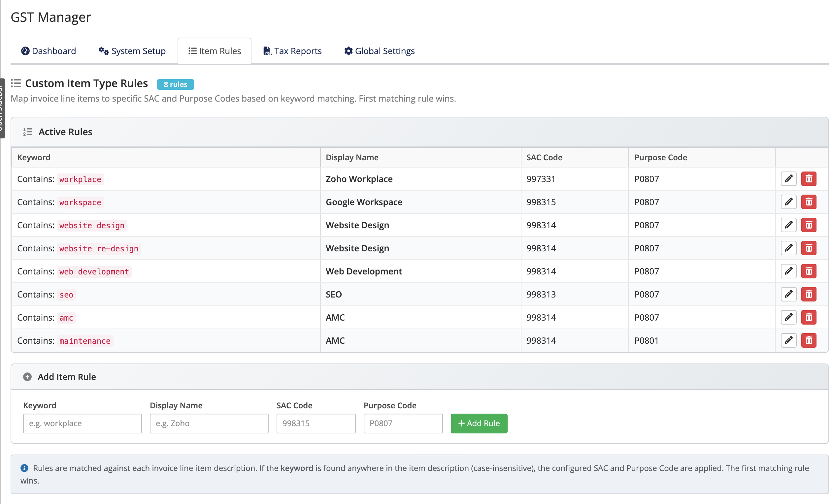Edit the website design rule
The image size is (833, 504).
pos(788,225)
